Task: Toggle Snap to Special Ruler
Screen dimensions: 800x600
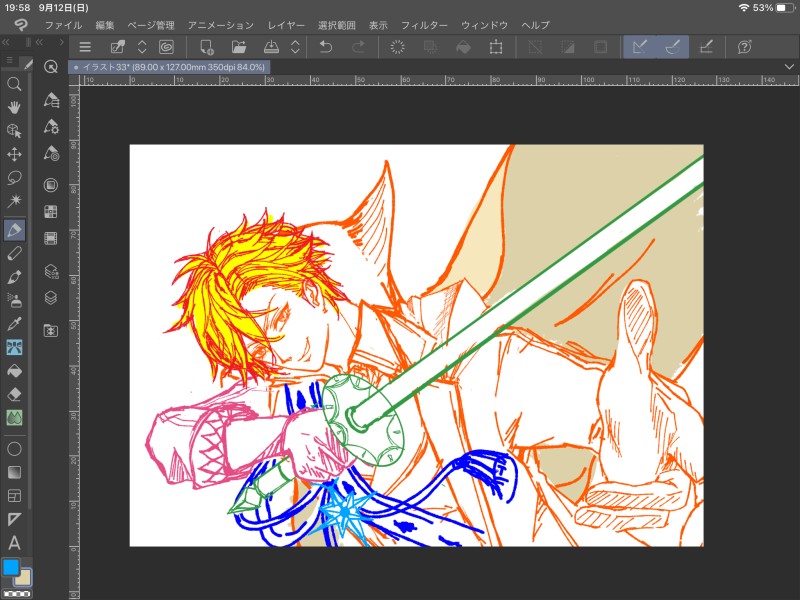Action: click(x=673, y=47)
